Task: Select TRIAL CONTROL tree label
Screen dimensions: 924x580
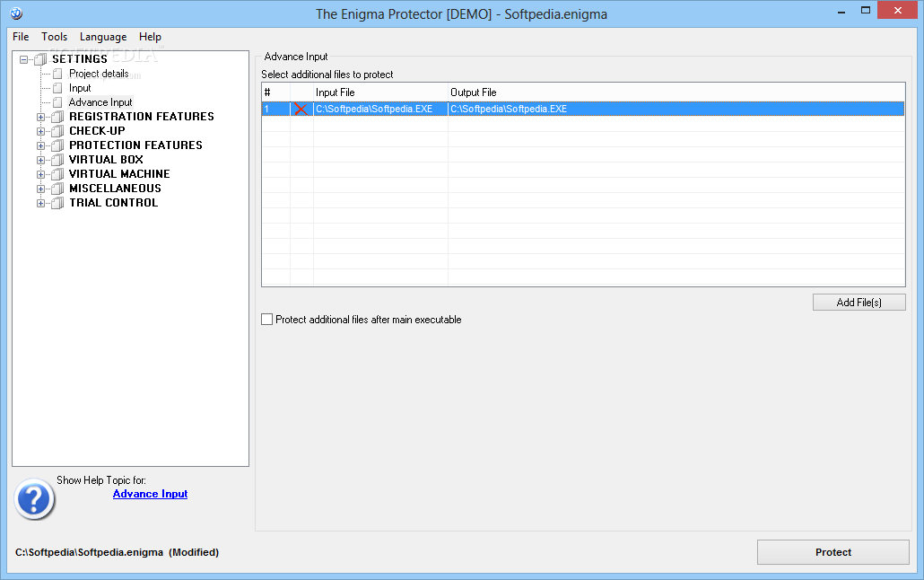Action: pos(113,202)
